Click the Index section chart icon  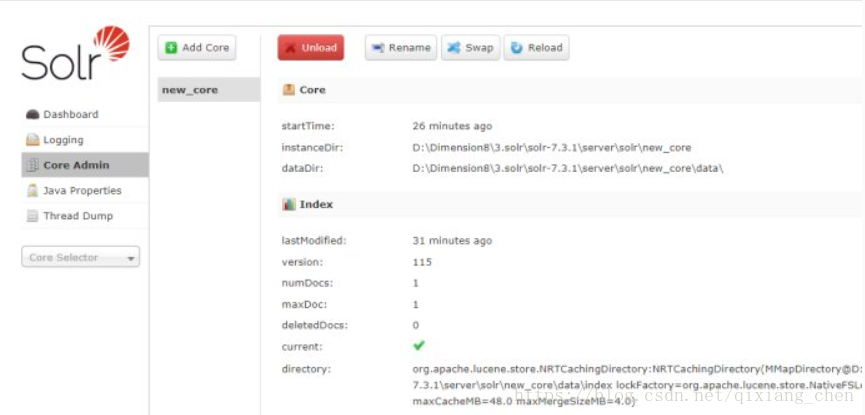[289, 204]
